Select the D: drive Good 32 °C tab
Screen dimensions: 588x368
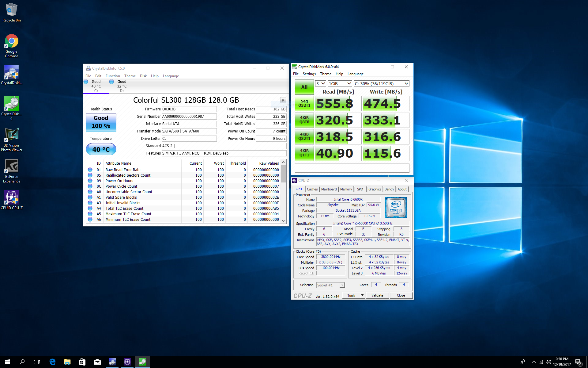(x=122, y=86)
